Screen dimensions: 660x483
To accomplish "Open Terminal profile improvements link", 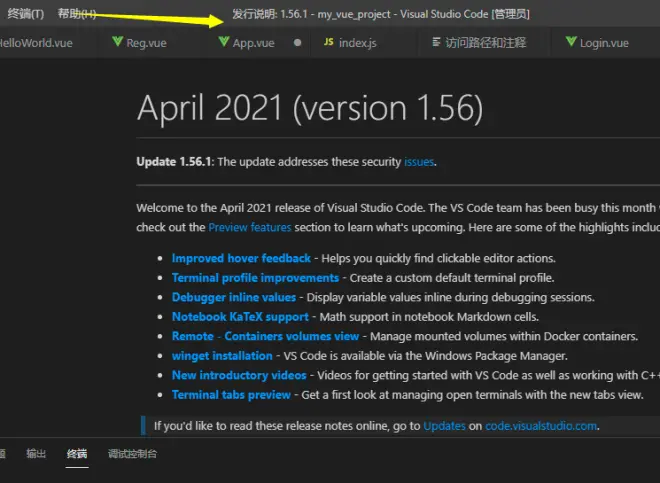I will (x=255, y=278).
